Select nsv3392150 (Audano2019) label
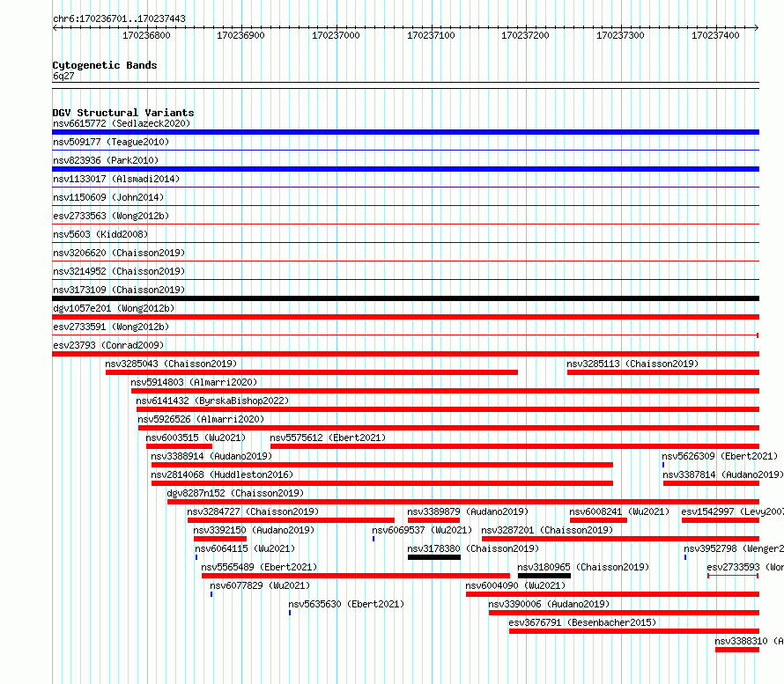 (x=254, y=530)
